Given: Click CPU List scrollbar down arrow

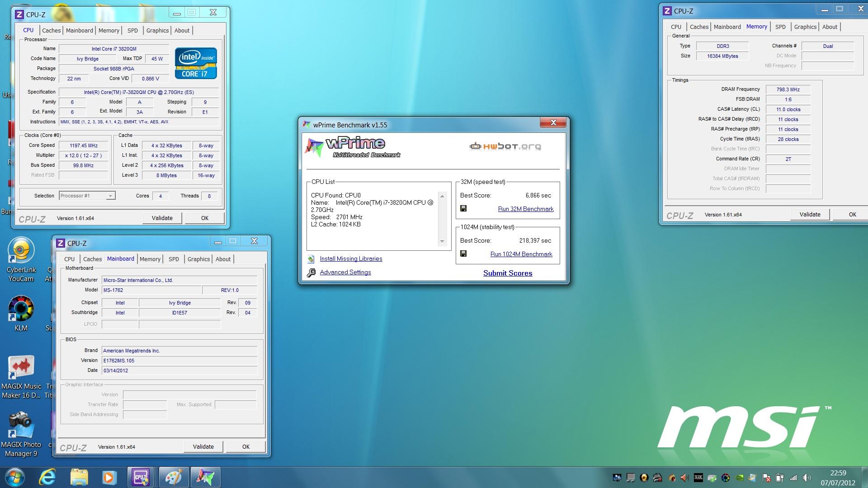Looking at the screenshot, I should 442,241.
